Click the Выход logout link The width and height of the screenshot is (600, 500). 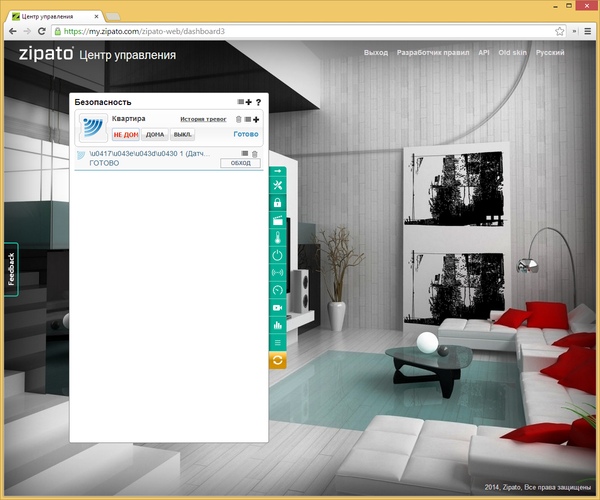coord(376,53)
